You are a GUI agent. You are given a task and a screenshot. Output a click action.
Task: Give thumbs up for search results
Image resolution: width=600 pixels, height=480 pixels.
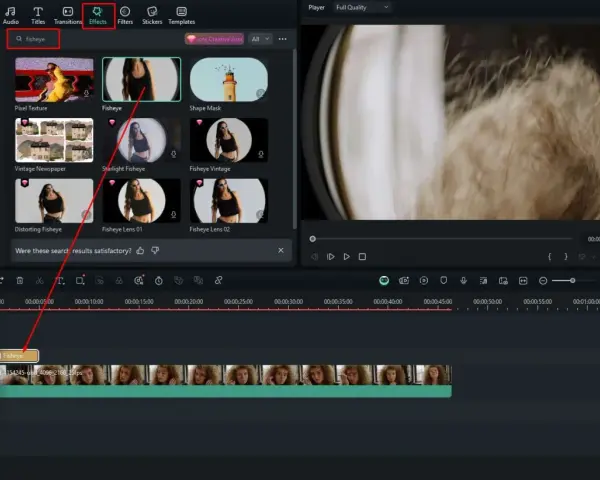coord(140,251)
